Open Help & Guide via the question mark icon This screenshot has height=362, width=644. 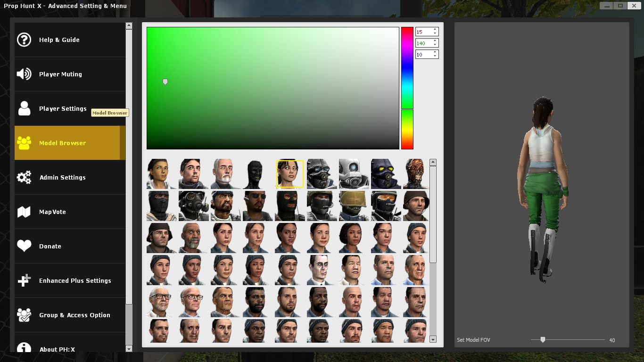(24, 40)
